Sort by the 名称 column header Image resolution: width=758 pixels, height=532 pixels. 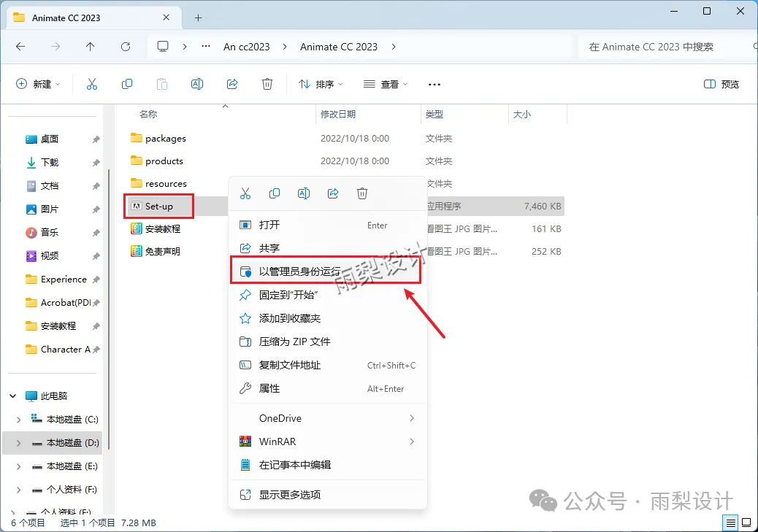click(148, 115)
